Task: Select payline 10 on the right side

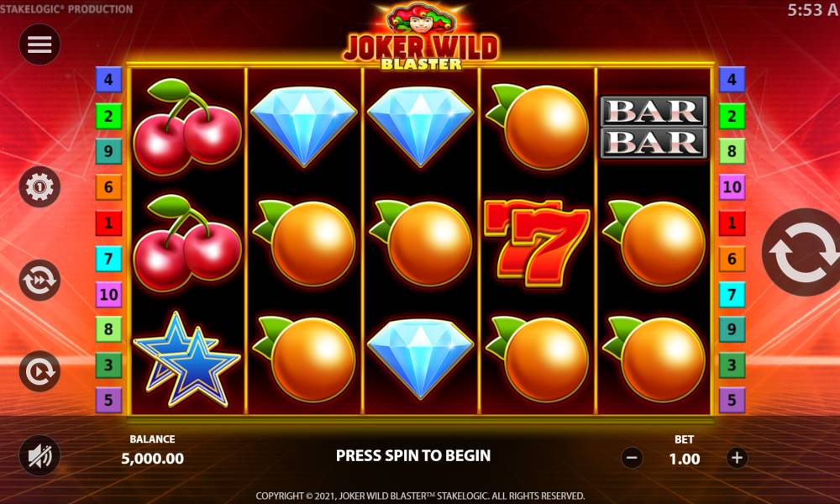Action: point(732,187)
